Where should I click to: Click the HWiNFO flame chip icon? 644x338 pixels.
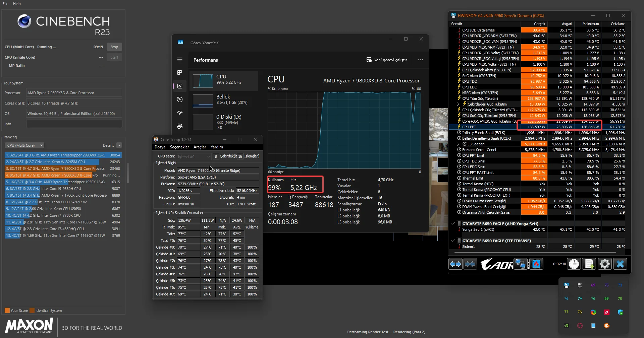pyautogui.click(x=536, y=264)
